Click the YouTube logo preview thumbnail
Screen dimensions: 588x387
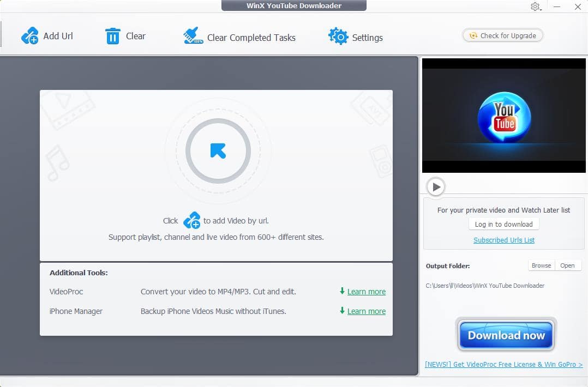pos(503,116)
